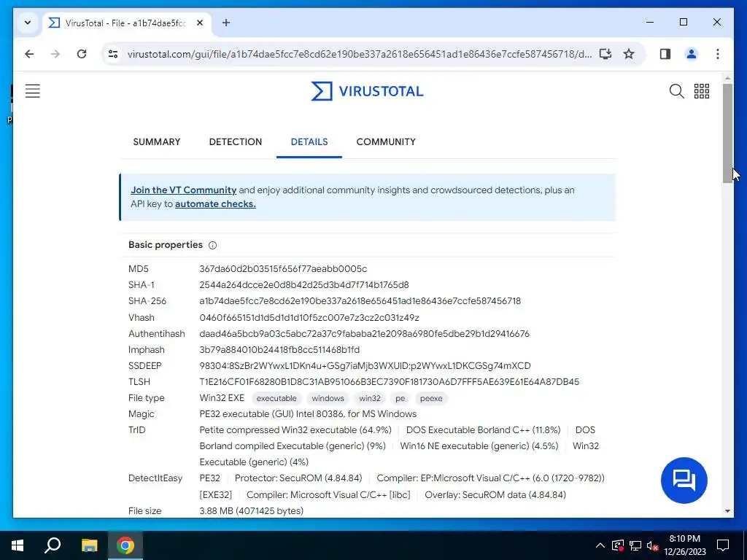Click the MD5 hash value 367da60d…

tap(283, 269)
